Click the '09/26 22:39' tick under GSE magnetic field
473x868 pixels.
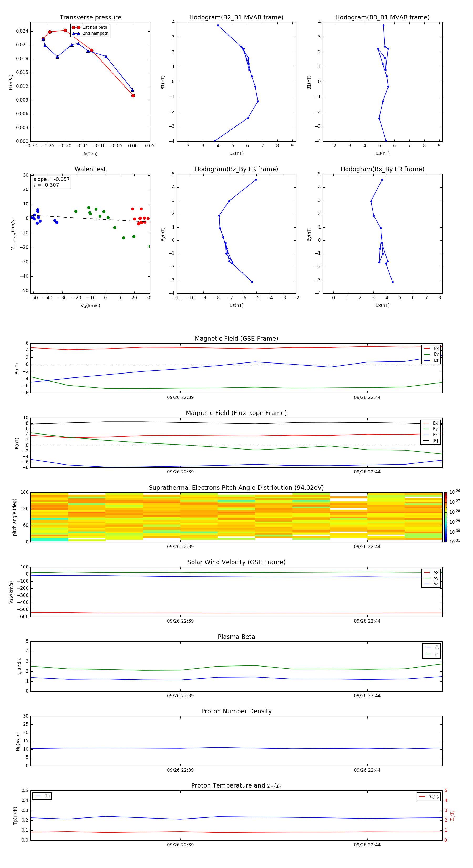click(x=181, y=398)
